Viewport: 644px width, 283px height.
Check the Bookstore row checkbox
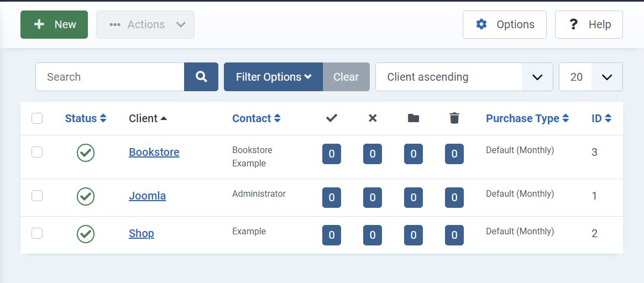(37, 152)
